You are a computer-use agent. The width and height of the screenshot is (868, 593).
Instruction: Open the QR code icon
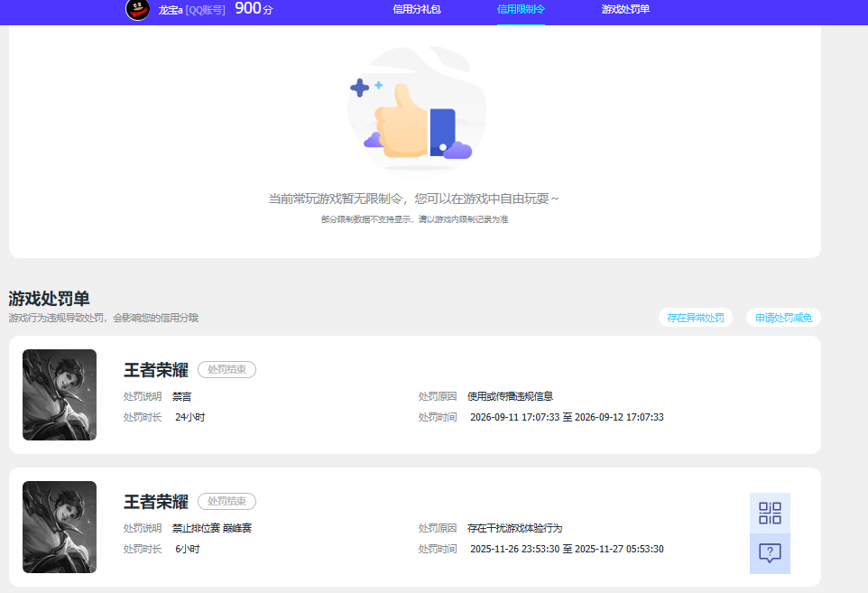pos(770,514)
